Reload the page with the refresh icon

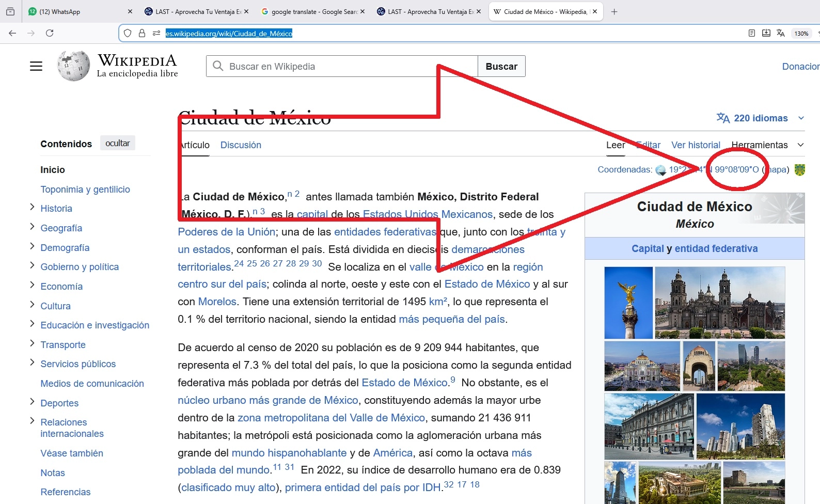click(x=50, y=33)
